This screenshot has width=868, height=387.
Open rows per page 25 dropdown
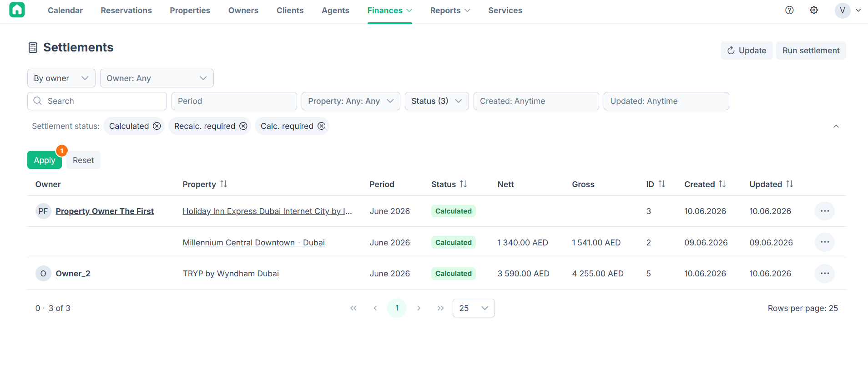[x=474, y=308]
